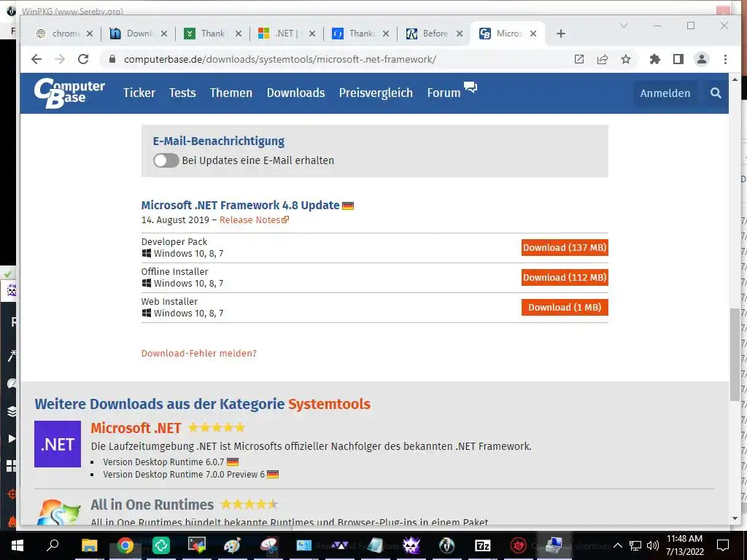The height and width of the screenshot is (560, 747).
Task: Open the Release Notes link
Action: [x=254, y=220]
